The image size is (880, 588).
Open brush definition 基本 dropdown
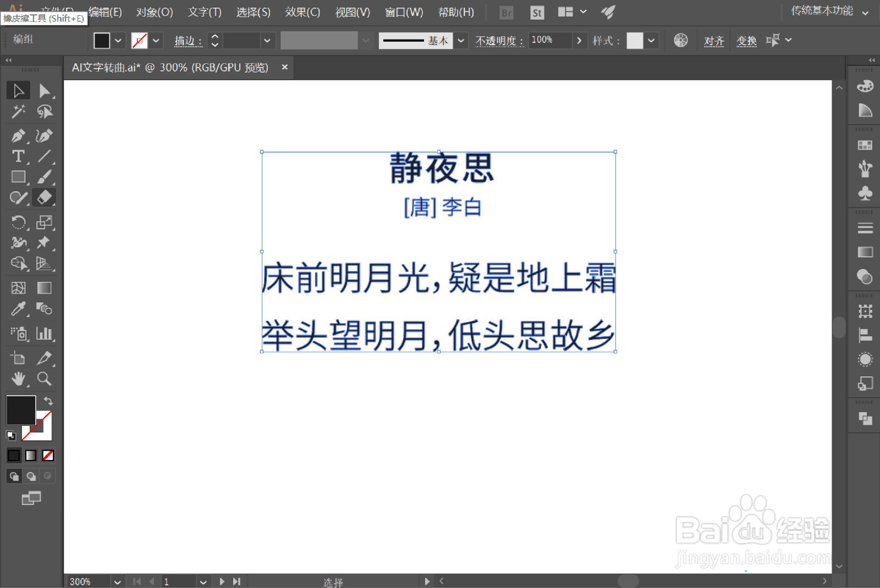click(x=461, y=40)
